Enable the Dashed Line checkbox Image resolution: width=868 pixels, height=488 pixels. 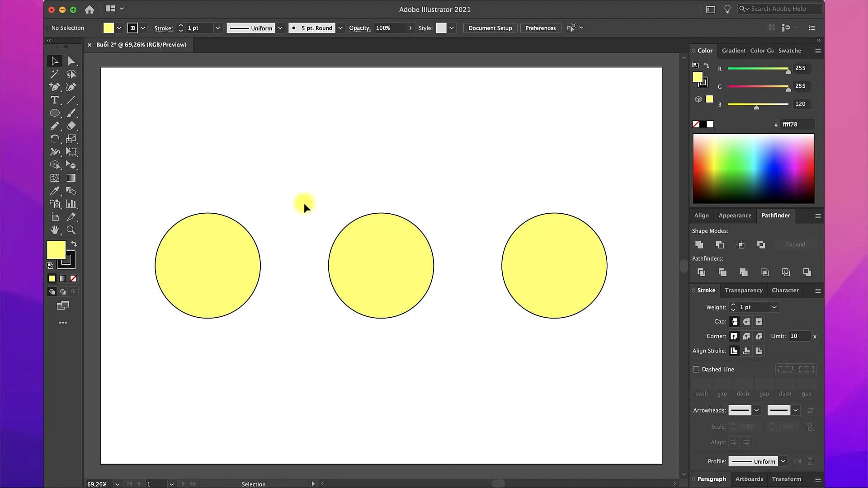696,369
